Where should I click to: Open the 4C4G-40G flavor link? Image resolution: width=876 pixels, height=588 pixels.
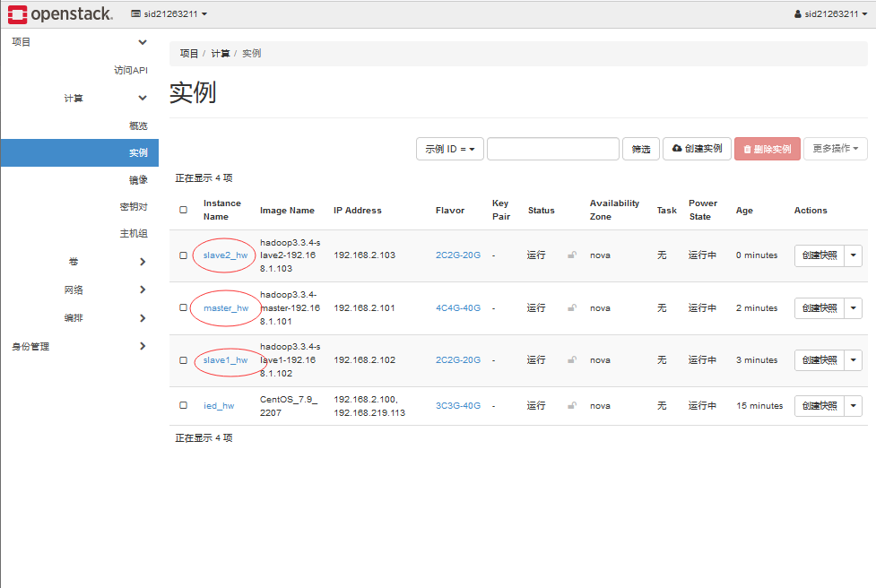click(457, 308)
